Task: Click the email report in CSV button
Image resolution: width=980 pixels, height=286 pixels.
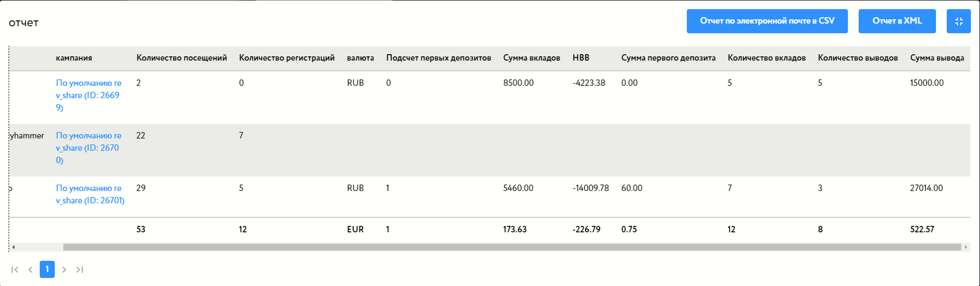Action: (x=767, y=21)
